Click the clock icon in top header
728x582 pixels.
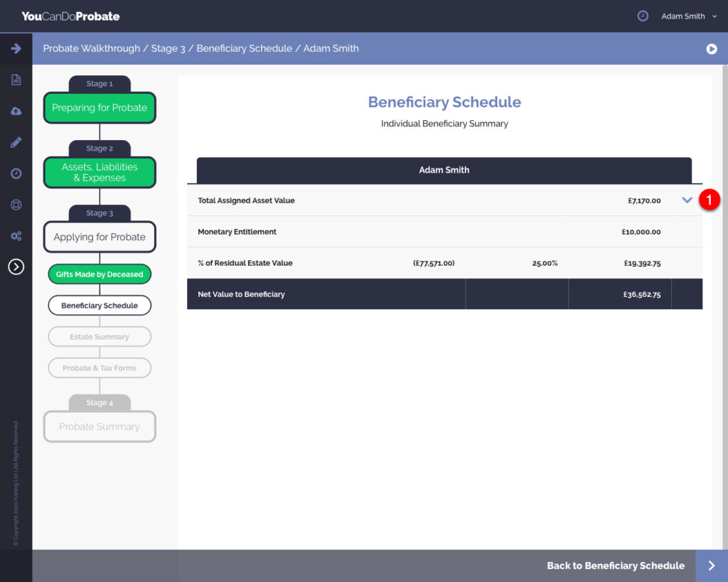tap(643, 16)
